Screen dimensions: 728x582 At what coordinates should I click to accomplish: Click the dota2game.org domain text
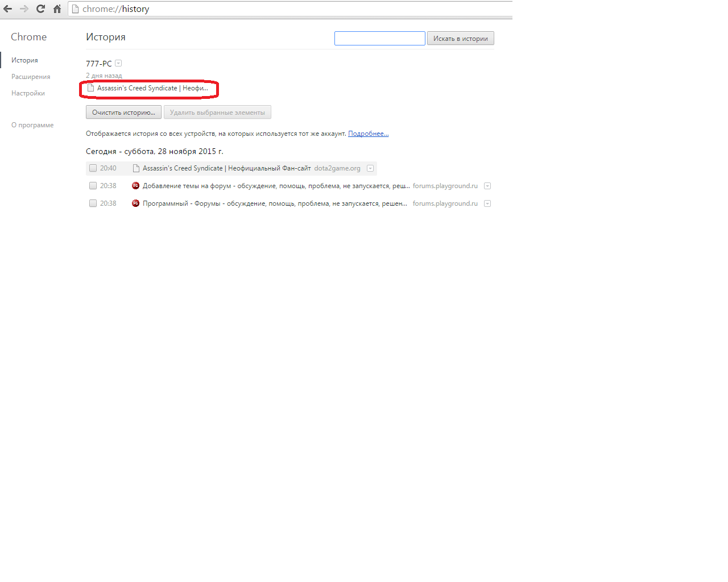click(x=337, y=168)
